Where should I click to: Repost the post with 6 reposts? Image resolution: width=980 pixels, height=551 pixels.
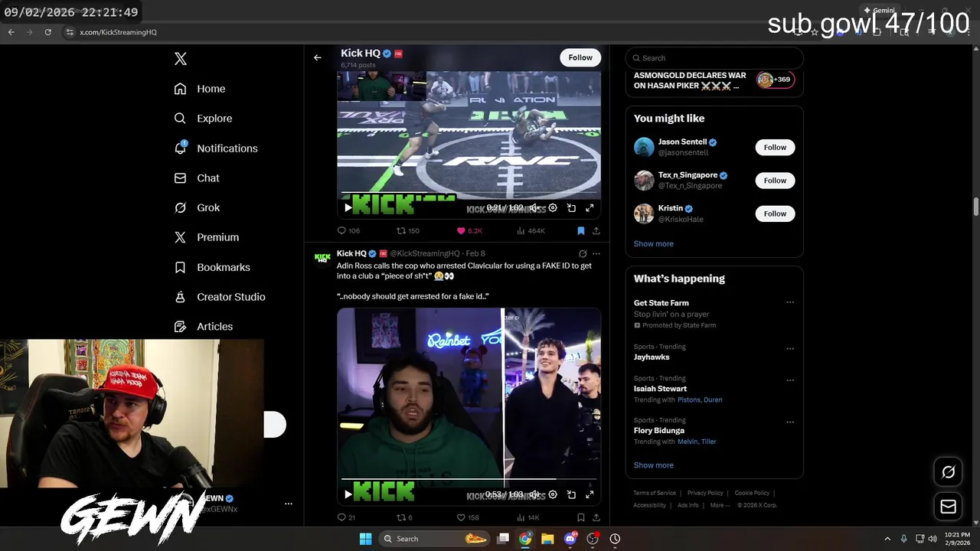(x=405, y=517)
